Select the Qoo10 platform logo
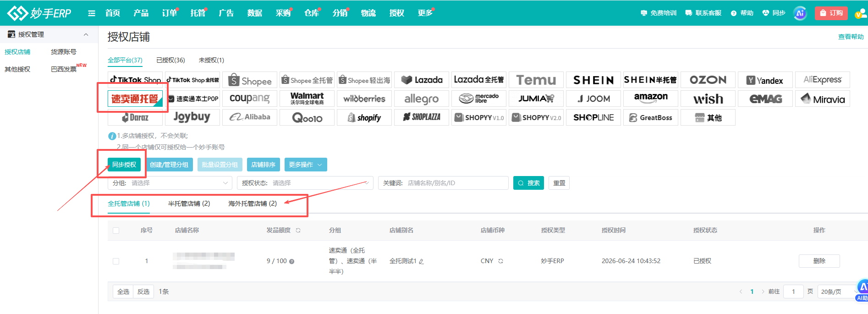Viewport: 868px width, 314px height. (307, 117)
